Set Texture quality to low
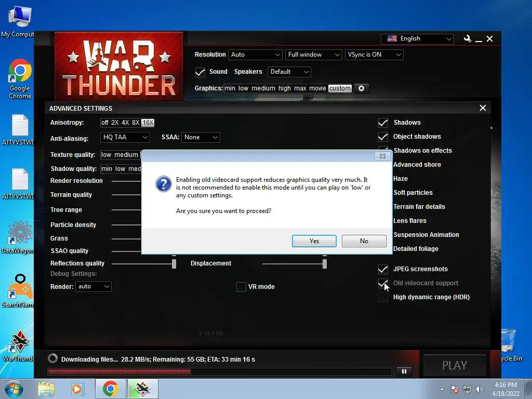 point(106,155)
